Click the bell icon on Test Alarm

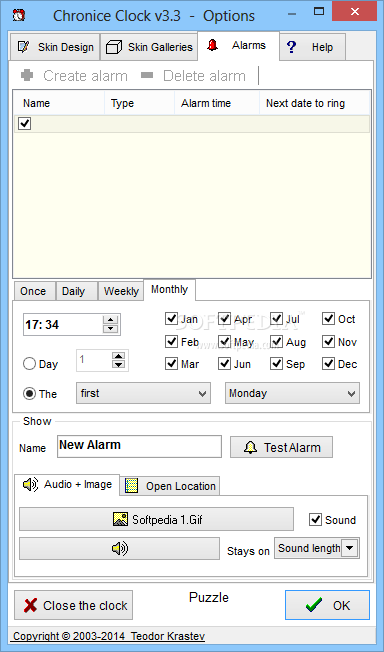(250, 447)
